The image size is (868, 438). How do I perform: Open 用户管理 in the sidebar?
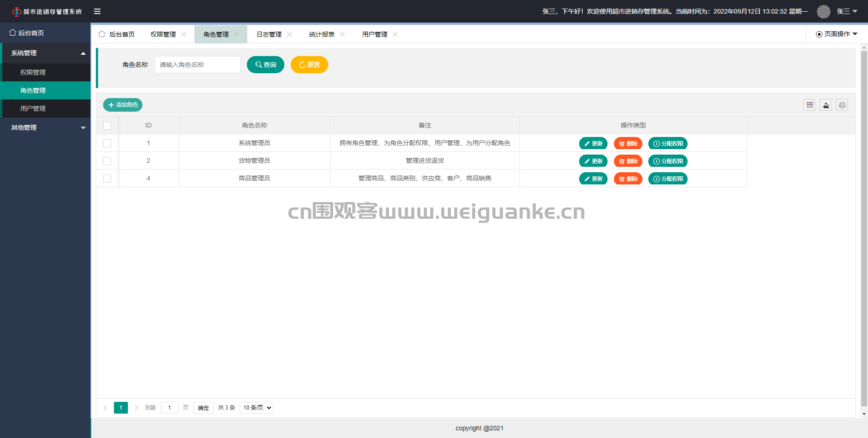46,108
